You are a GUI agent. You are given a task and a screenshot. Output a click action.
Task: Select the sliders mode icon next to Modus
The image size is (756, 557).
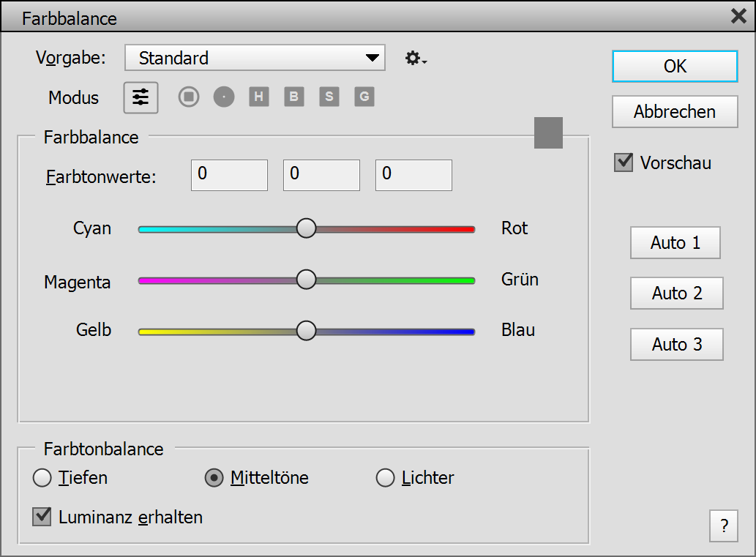141,97
